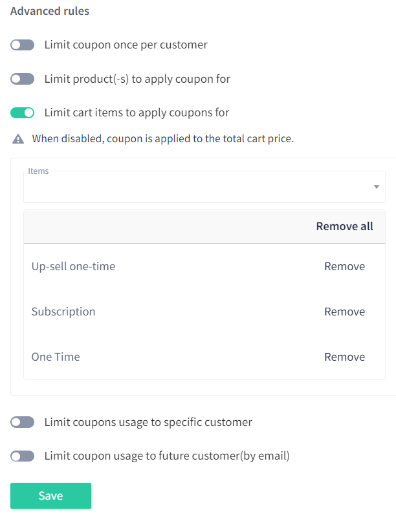Select the Subscription row label

(x=63, y=312)
